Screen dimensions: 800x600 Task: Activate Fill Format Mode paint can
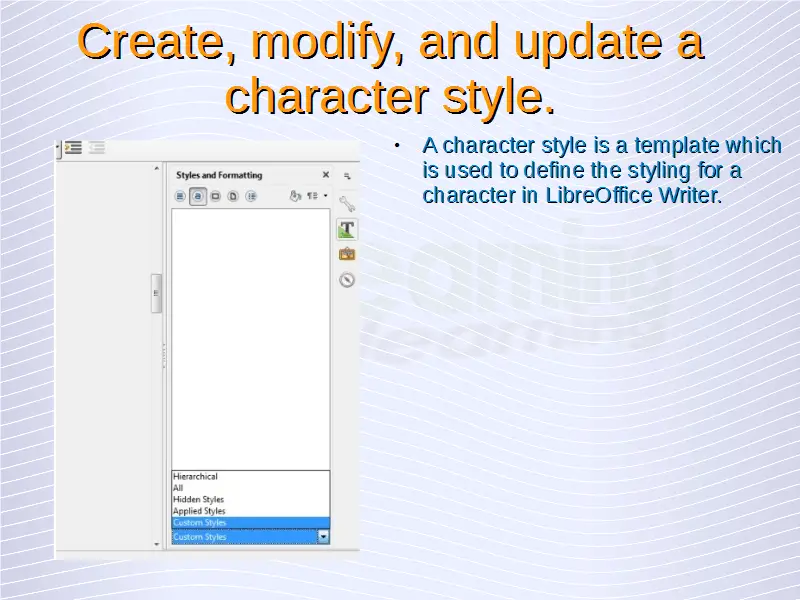[x=295, y=196]
